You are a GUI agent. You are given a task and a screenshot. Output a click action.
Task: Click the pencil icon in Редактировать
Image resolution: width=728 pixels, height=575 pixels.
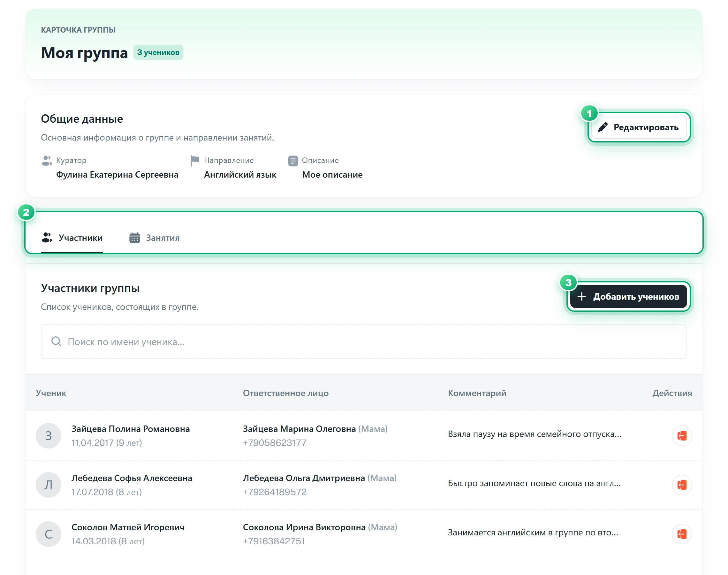(x=603, y=127)
